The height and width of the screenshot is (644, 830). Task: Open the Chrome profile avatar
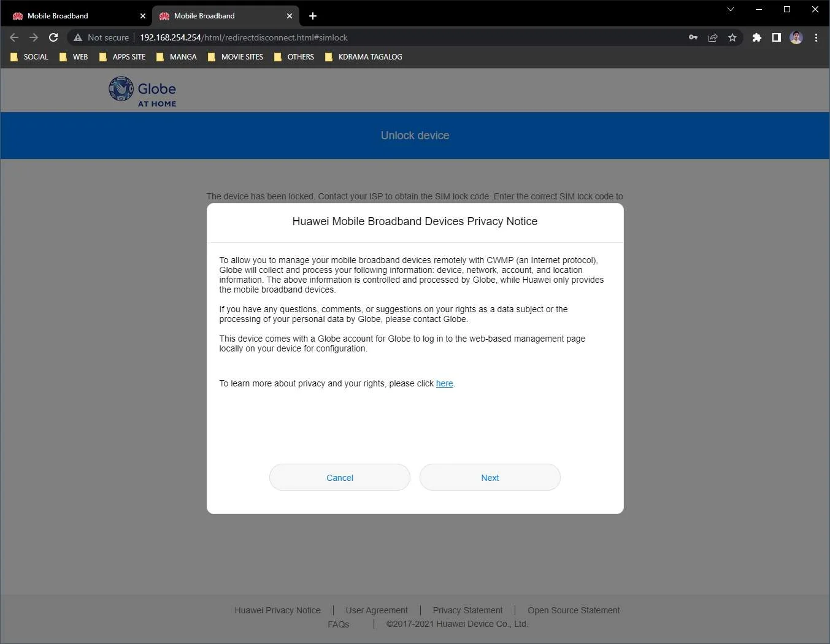coord(796,37)
